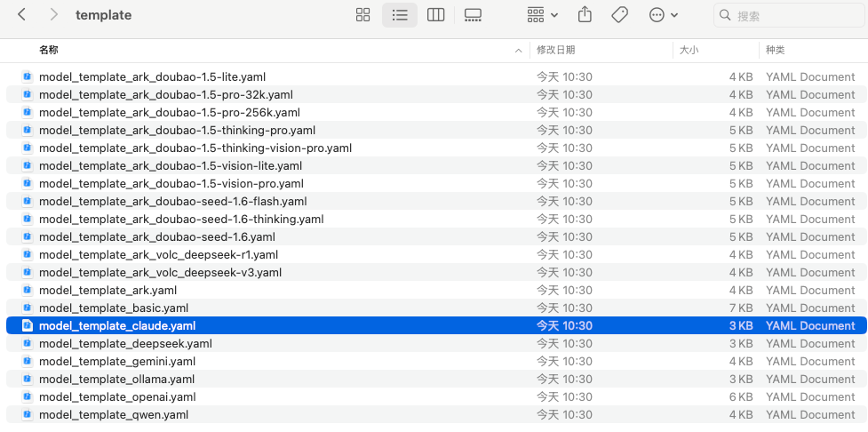Viewport: 868px width, 432px height.
Task: Select the model_template_gemini.yaml file icon
Action: [27, 361]
